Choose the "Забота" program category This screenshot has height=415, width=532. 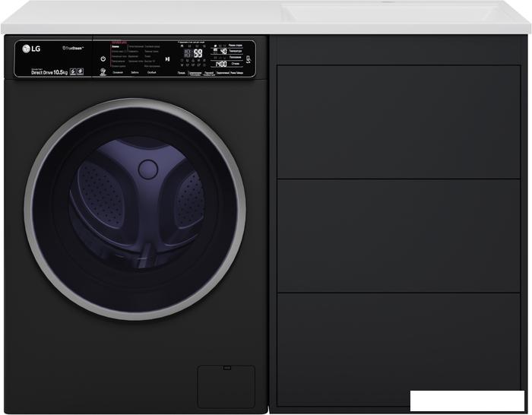[135, 73]
